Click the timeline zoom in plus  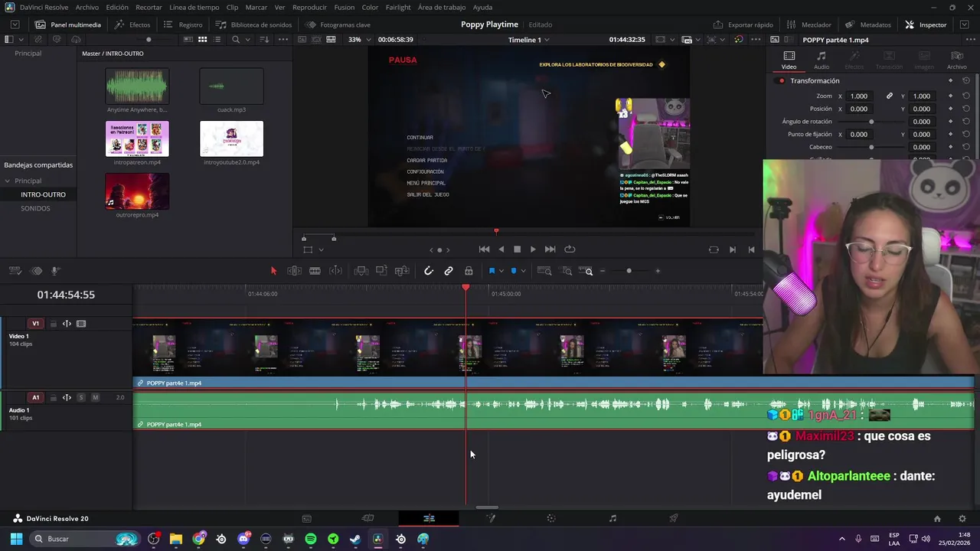click(x=657, y=271)
